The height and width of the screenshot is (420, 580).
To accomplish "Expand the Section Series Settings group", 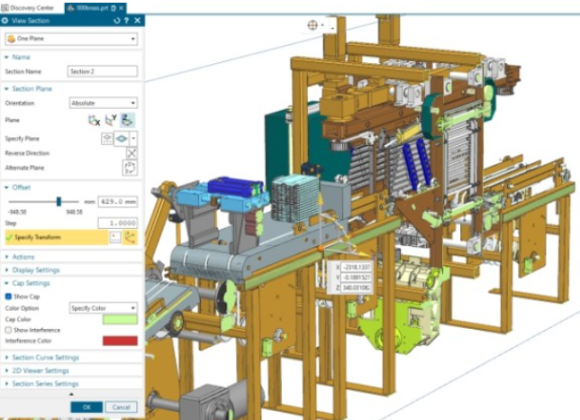I will tap(6, 384).
